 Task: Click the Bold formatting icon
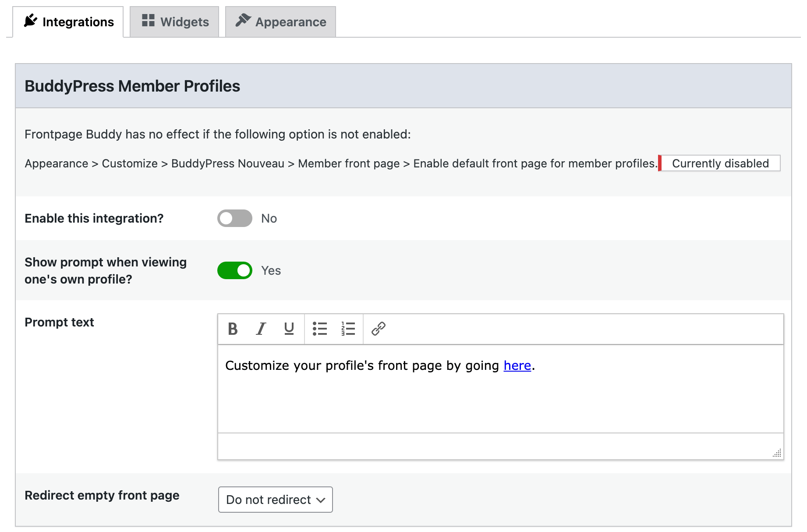pos(233,329)
